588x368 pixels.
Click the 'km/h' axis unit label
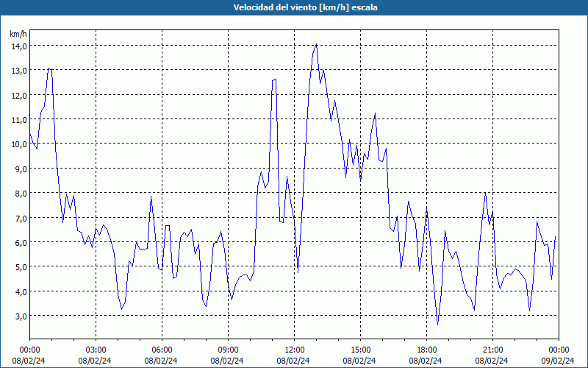click(x=18, y=34)
